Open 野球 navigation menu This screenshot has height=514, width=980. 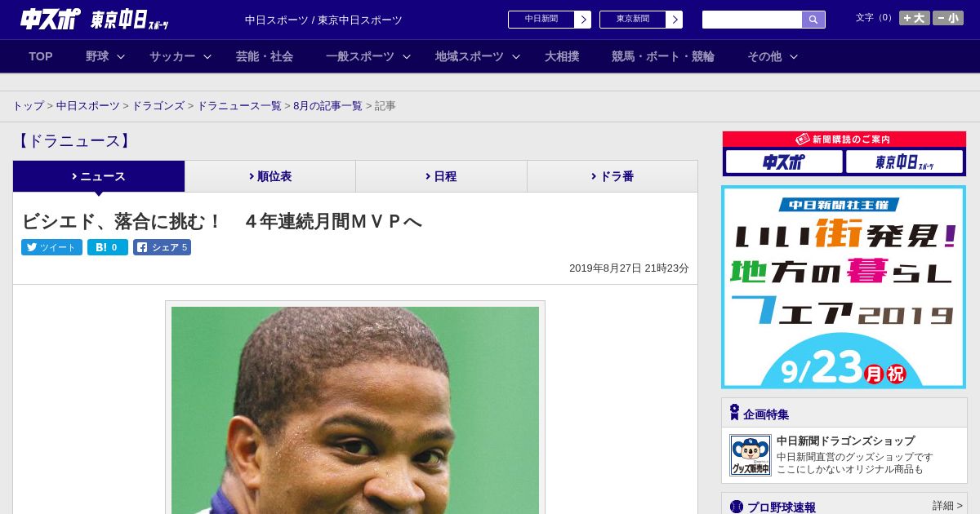tap(97, 56)
